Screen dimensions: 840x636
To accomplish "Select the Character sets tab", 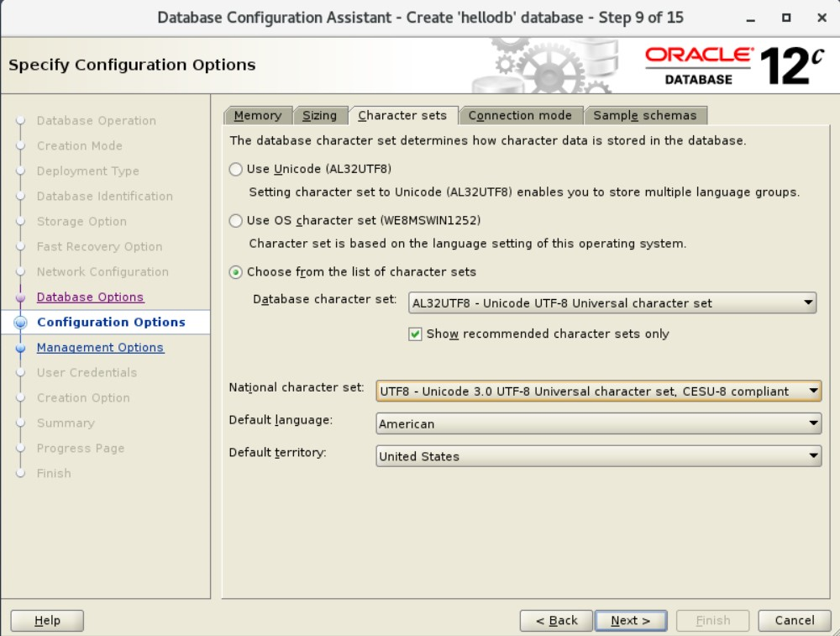I will click(x=402, y=115).
